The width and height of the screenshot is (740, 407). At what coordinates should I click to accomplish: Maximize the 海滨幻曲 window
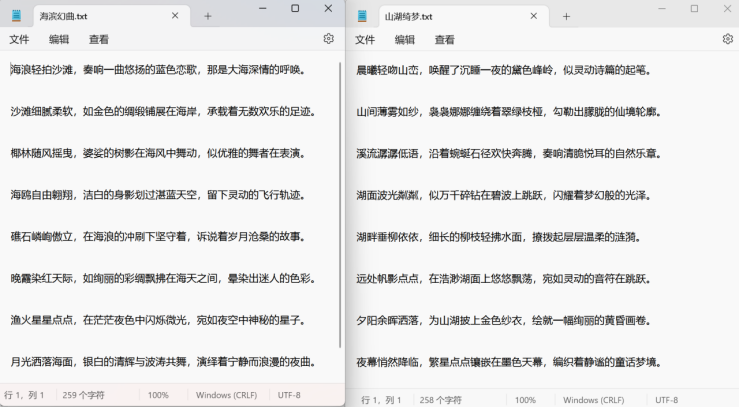295,8
